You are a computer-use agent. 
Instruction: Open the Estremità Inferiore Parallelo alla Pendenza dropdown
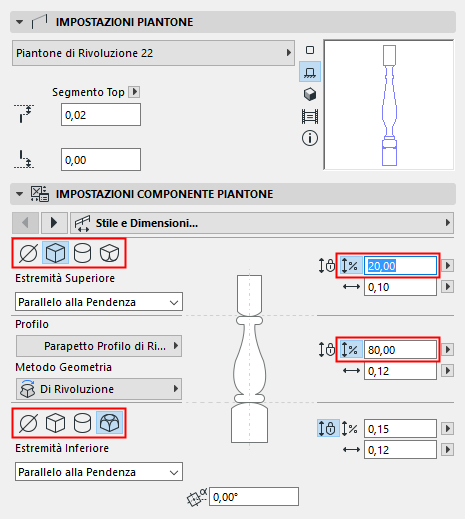pyautogui.click(x=99, y=472)
